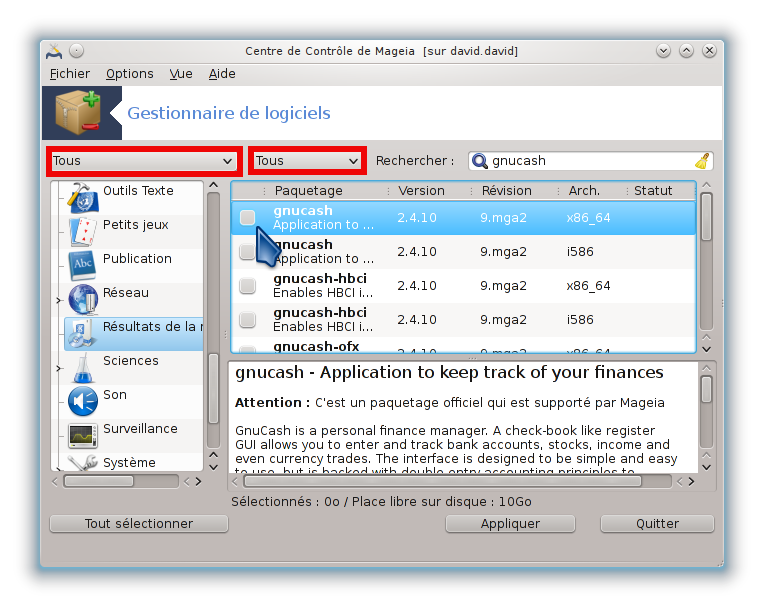Click the Résultats de la recherche icon
Screen dimensions: 764x607
(x=81, y=334)
